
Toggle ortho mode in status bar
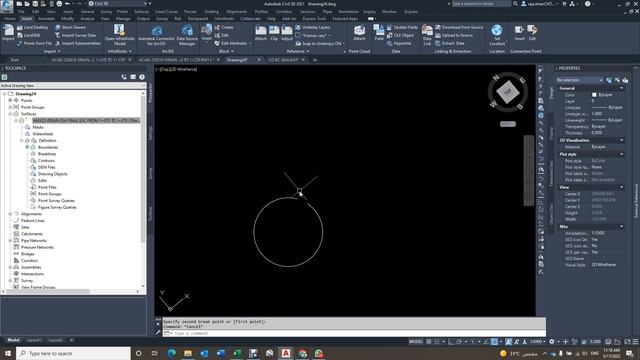click(451, 342)
